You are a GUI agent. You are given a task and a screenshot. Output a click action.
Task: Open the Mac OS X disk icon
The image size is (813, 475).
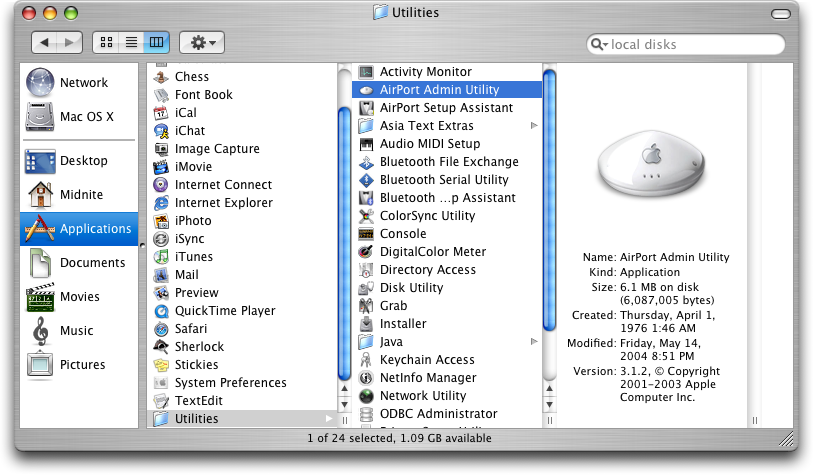40,117
